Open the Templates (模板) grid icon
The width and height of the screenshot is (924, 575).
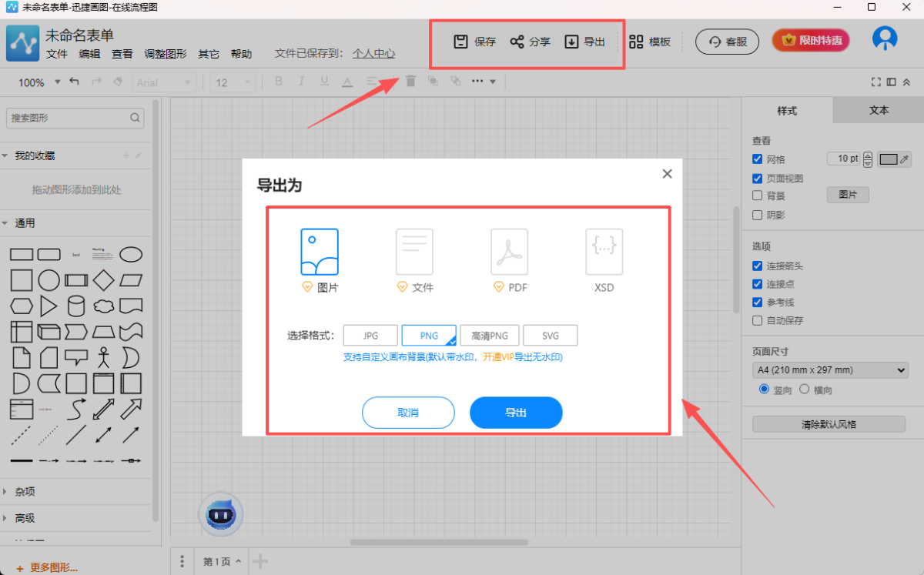tap(636, 42)
